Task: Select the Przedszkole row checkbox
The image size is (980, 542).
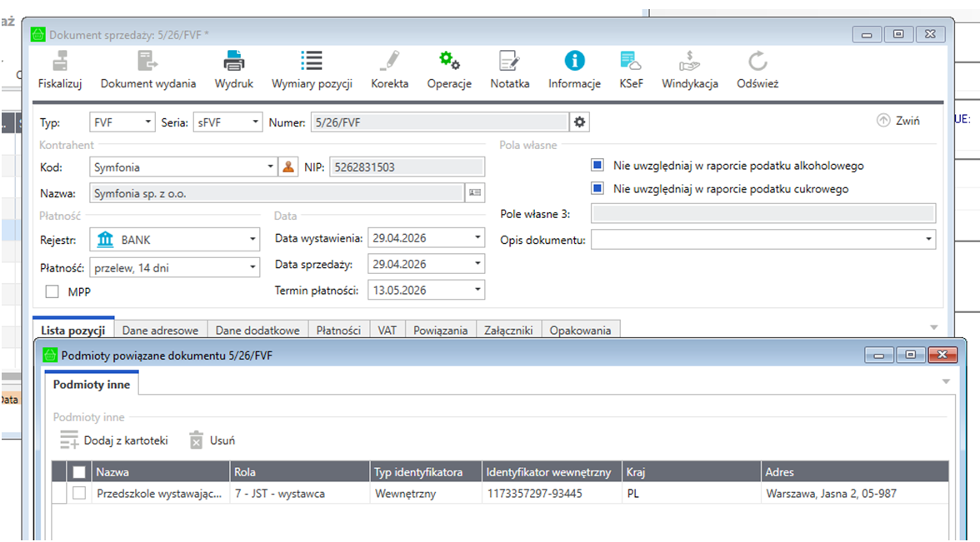Action: pyautogui.click(x=79, y=494)
